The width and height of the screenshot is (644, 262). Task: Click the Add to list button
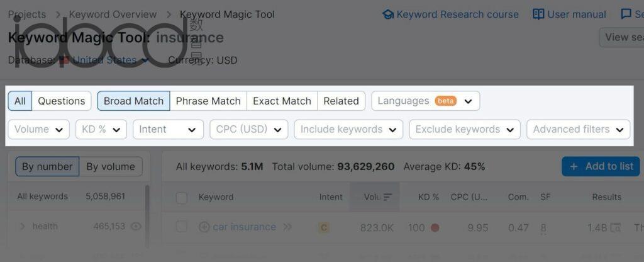point(601,166)
